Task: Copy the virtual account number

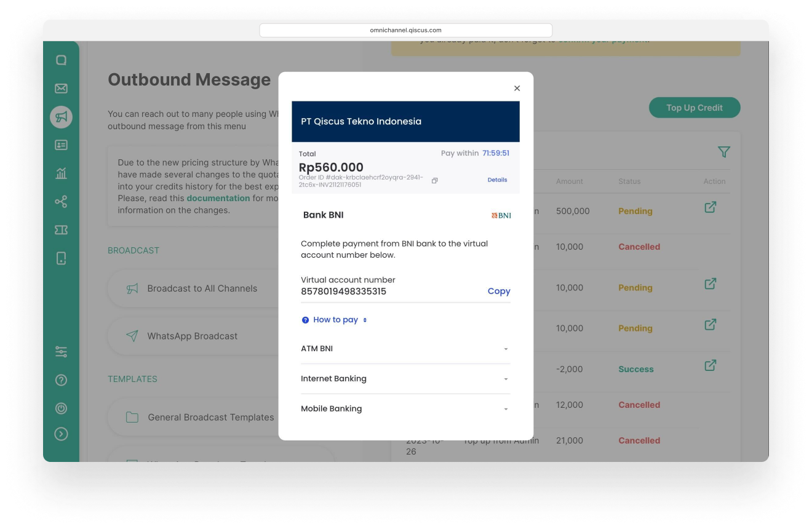Action: tap(499, 292)
